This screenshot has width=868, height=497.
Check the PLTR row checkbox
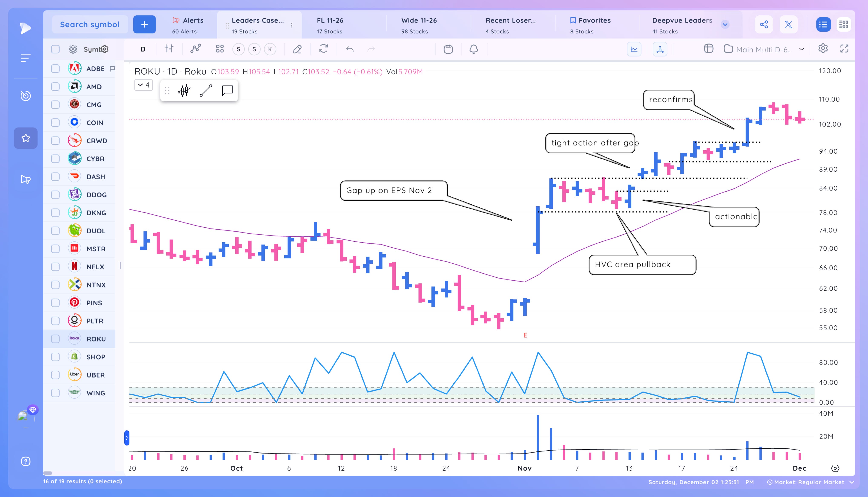55,321
